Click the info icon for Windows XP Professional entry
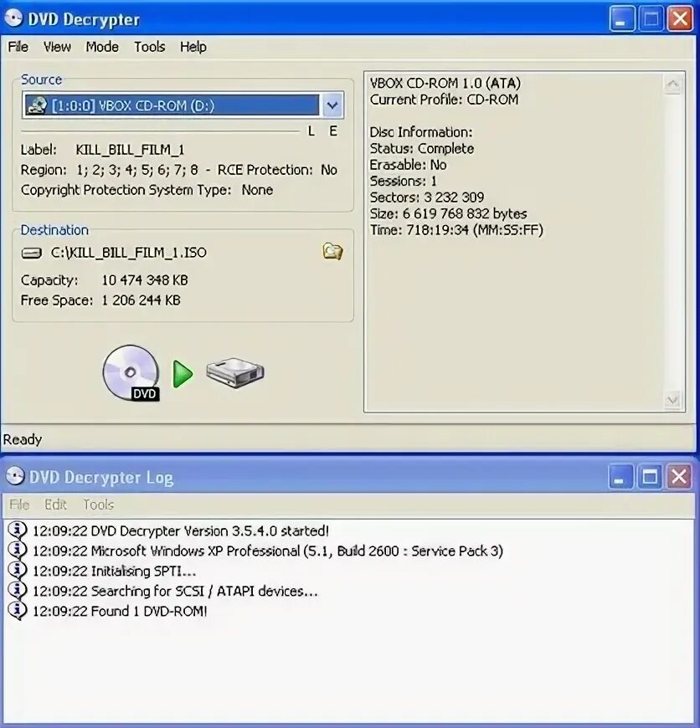This screenshot has width=700, height=728. pyautogui.click(x=18, y=550)
